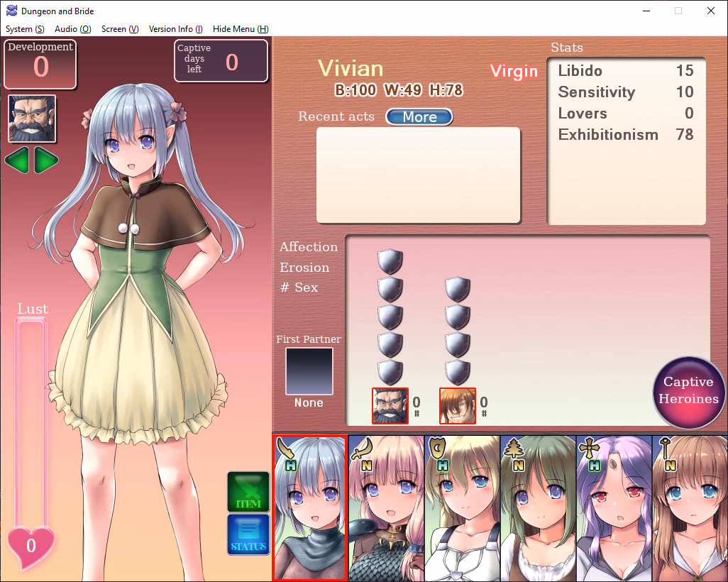Toggle Hide Menu in the menu bar
The image size is (728, 582).
[241, 29]
